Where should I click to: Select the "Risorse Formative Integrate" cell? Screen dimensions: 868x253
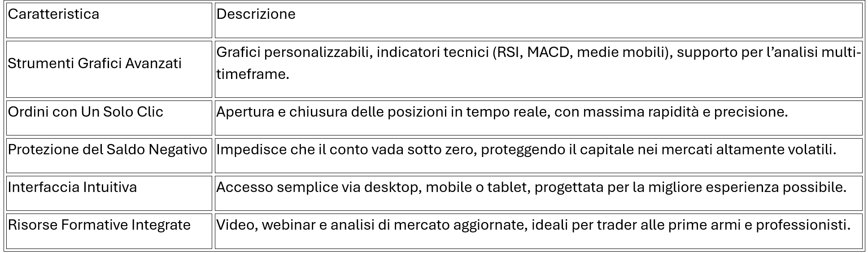pyautogui.click(x=99, y=225)
